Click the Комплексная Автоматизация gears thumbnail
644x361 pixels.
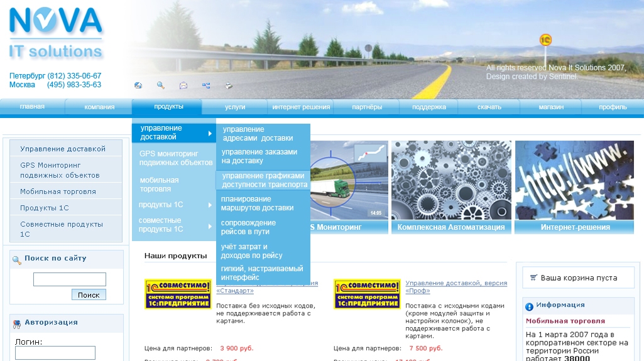tap(451, 180)
